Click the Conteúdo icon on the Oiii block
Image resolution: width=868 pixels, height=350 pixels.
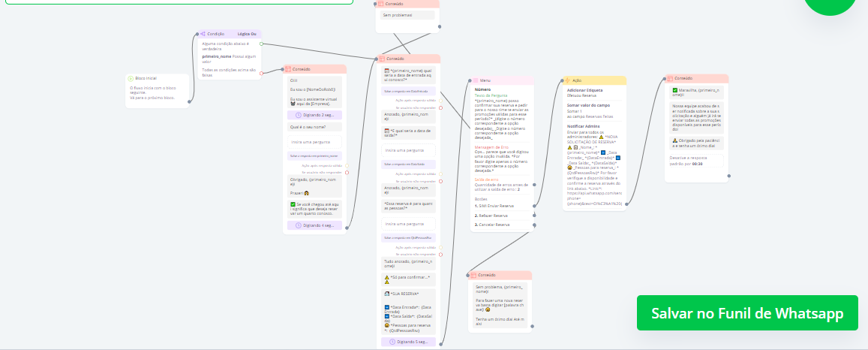point(288,69)
